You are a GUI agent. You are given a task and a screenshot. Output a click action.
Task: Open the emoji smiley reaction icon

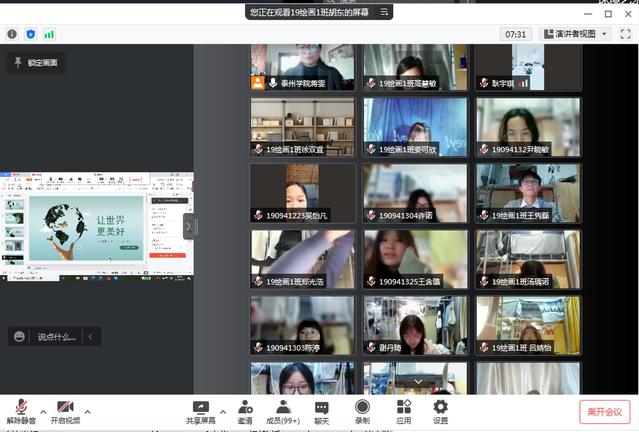[20, 337]
